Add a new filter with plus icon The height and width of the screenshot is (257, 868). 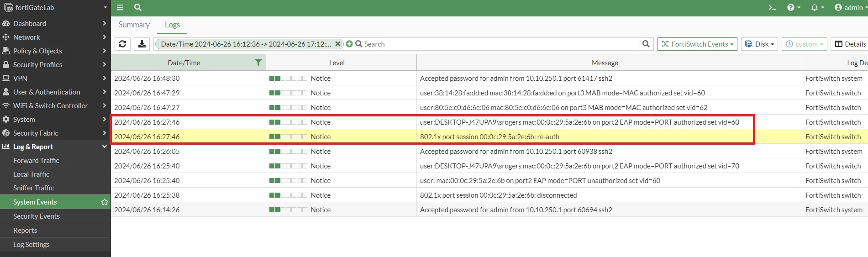pyautogui.click(x=349, y=44)
